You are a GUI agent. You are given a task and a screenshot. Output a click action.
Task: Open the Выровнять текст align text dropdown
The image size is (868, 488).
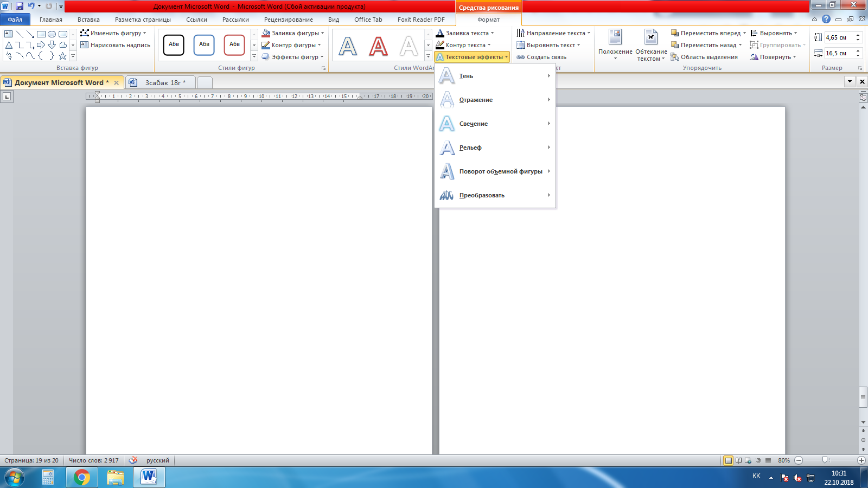(x=548, y=45)
